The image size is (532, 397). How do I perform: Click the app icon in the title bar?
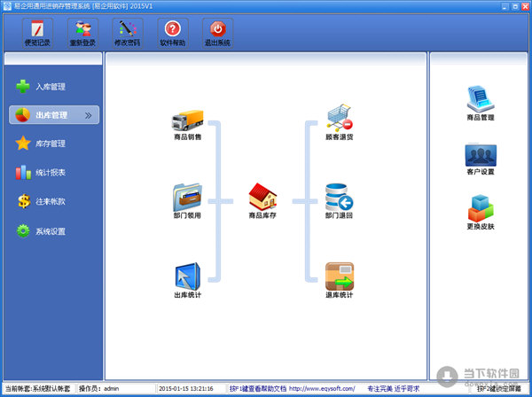7,6
